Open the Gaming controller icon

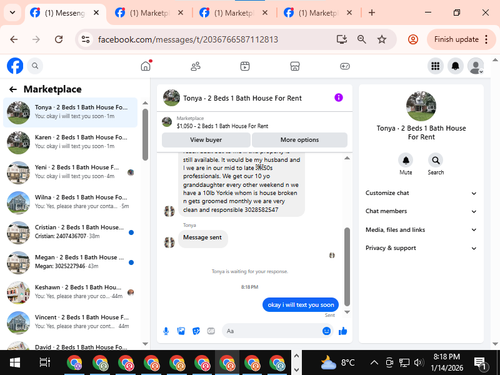[345, 66]
